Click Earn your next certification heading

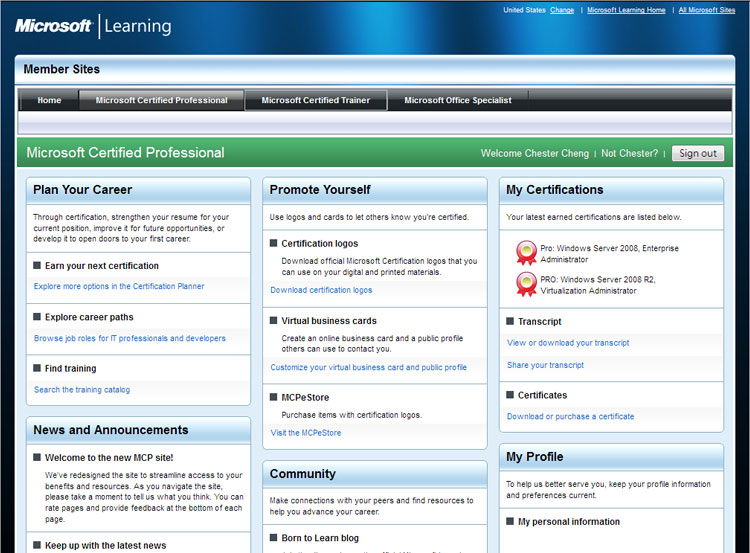(102, 266)
